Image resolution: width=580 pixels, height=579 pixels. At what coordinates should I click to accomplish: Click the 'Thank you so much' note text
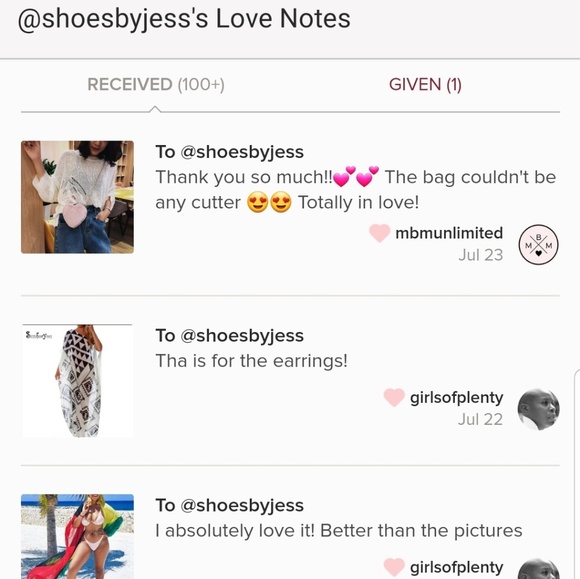pos(355,189)
